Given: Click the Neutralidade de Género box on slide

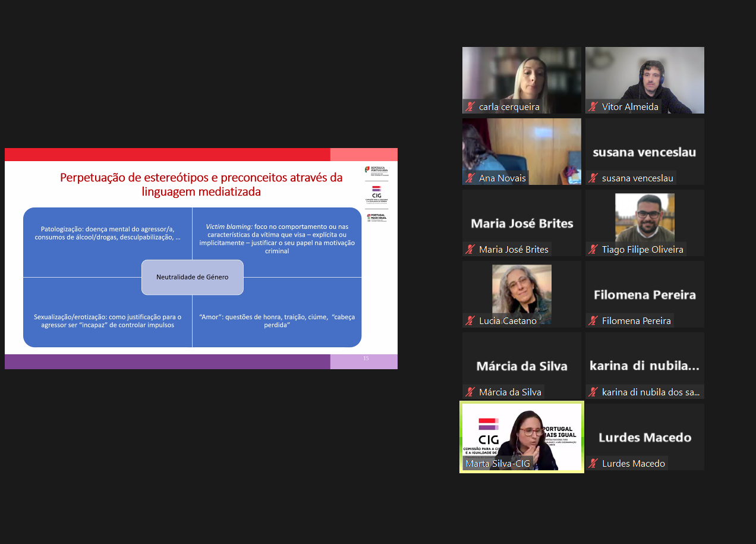Looking at the screenshot, I should click(x=192, y=277).
